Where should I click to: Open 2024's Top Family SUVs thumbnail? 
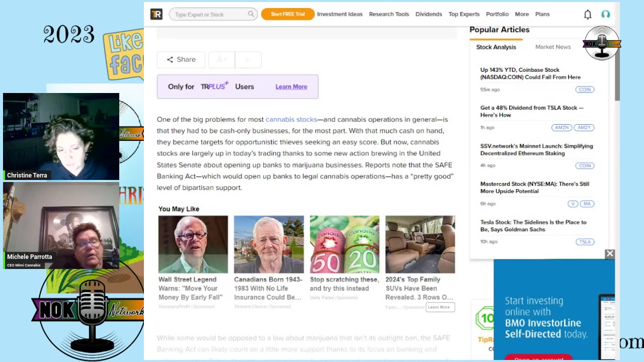420,244
